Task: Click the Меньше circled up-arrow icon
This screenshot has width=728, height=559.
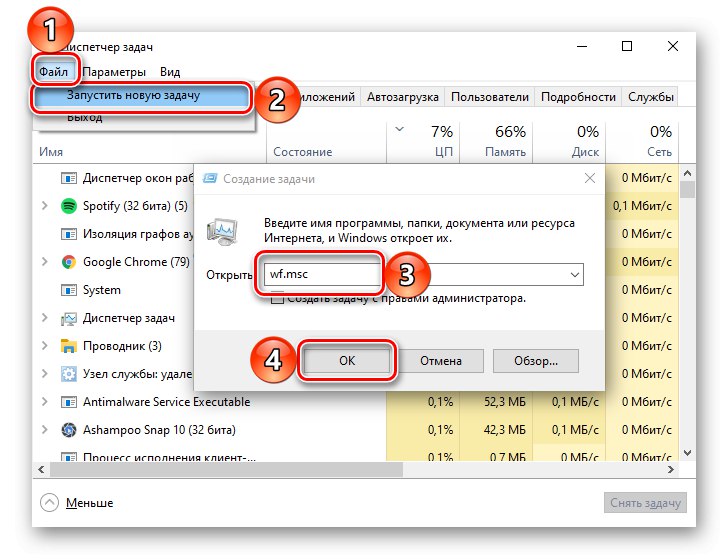Action: point(49,503)
